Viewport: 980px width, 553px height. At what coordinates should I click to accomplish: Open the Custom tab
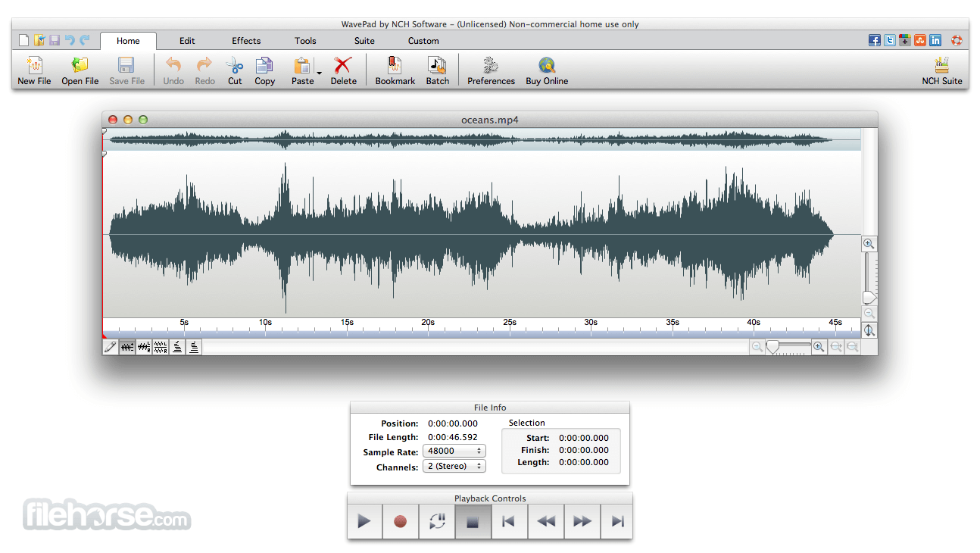tap(423, 41)
